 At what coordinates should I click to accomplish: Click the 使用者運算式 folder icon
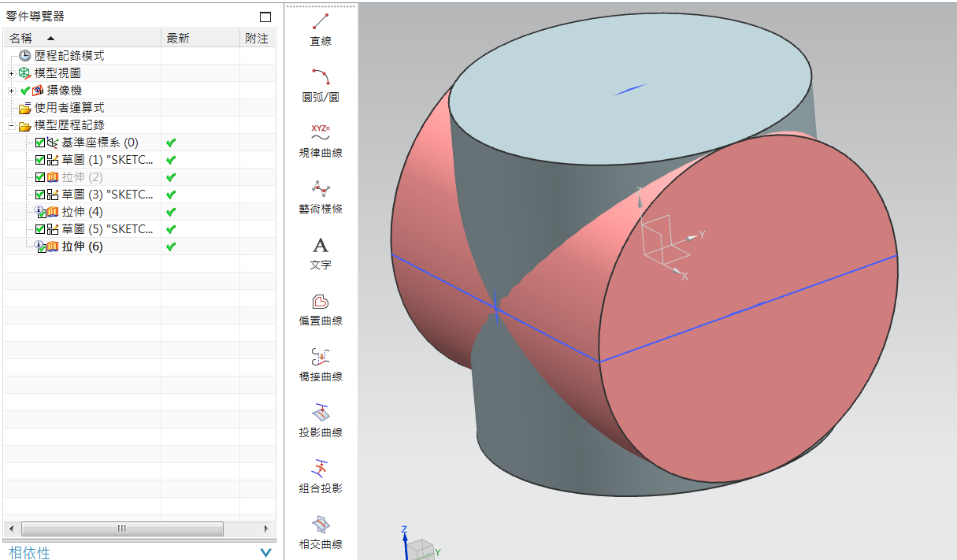pos(25,108)
